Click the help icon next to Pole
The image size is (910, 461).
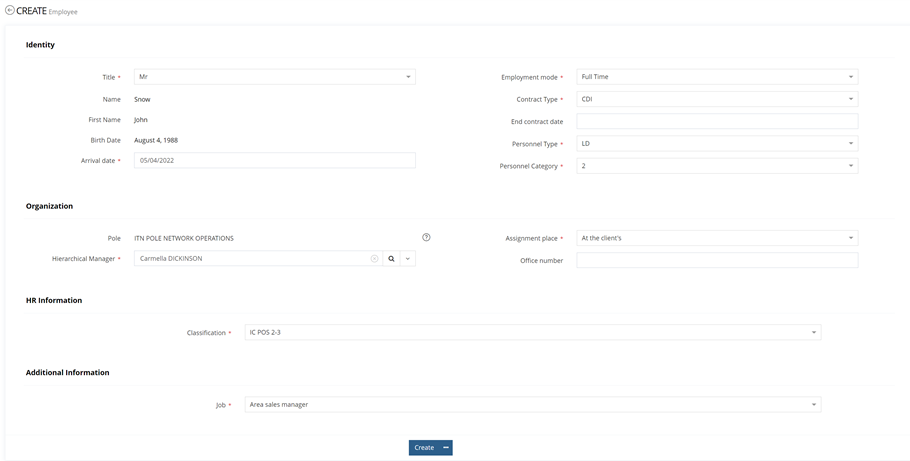click(426, 238)
